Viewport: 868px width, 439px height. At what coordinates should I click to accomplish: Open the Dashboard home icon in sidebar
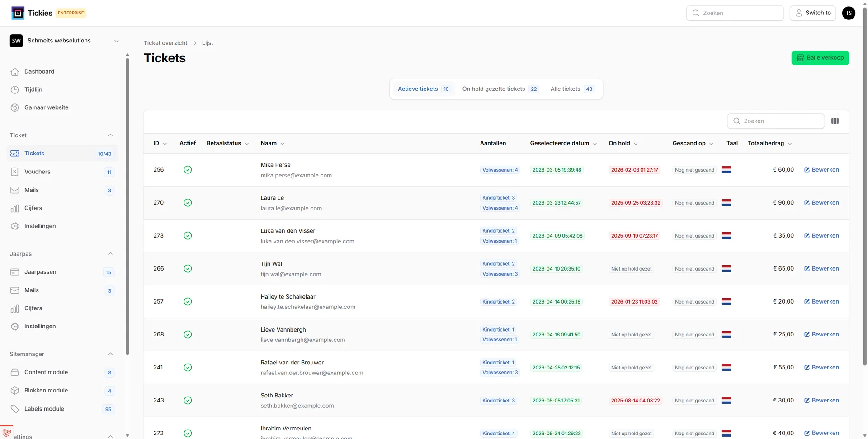tap(15, 72)
